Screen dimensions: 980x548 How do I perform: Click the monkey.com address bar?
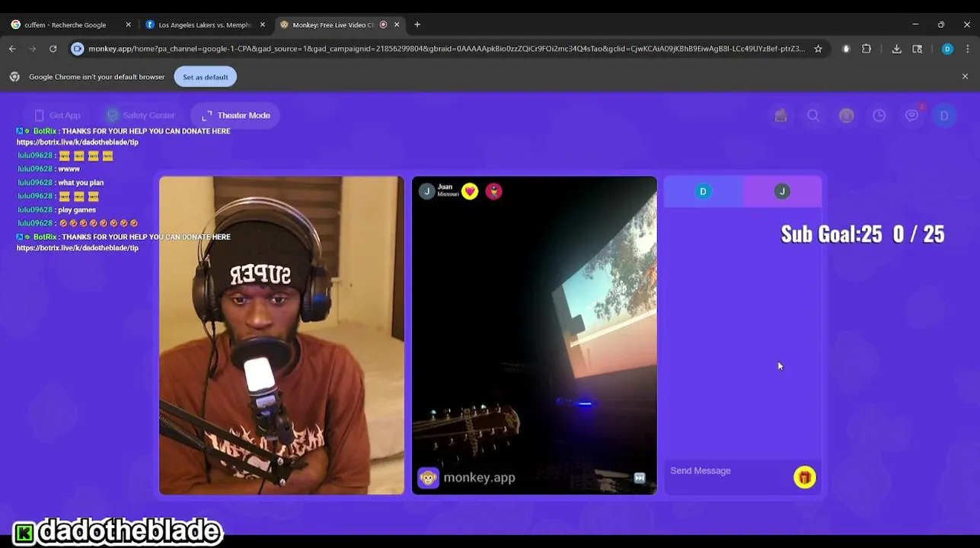[x=445, y=49]
